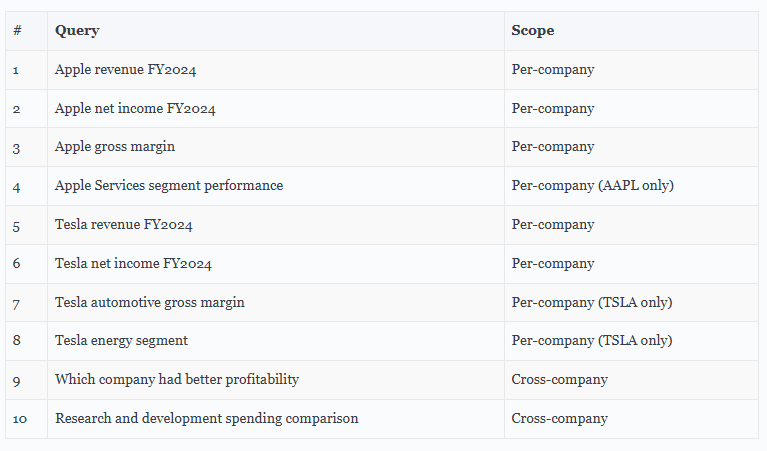Click Which company had better profitability
767x451 pixels.
(x=177, y=380)
